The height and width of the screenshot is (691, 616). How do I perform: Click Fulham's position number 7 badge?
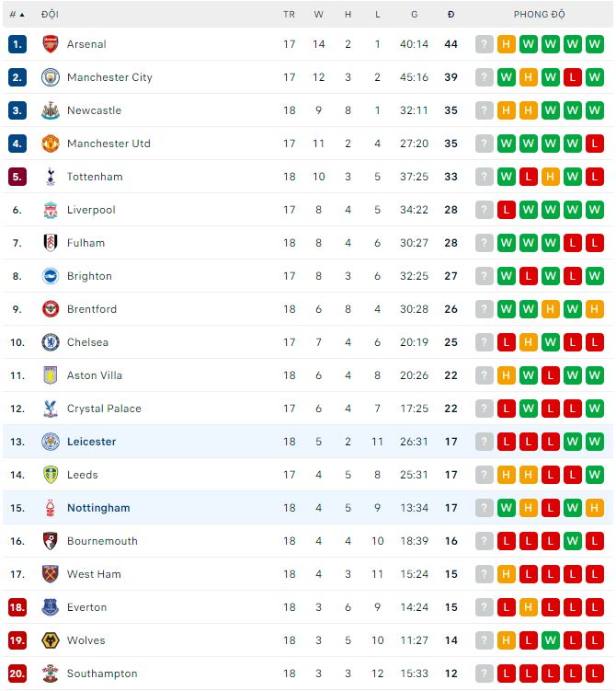[x=17, y=243]
